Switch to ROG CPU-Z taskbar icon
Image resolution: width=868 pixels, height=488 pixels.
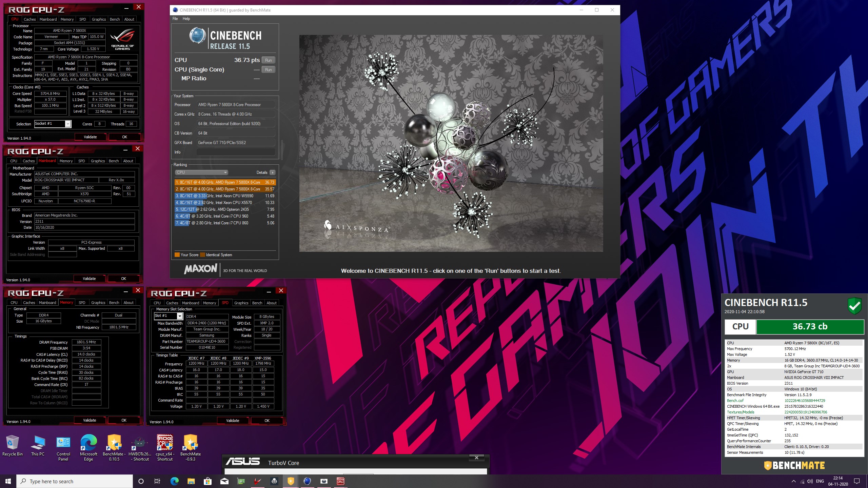tap(340, 481)
